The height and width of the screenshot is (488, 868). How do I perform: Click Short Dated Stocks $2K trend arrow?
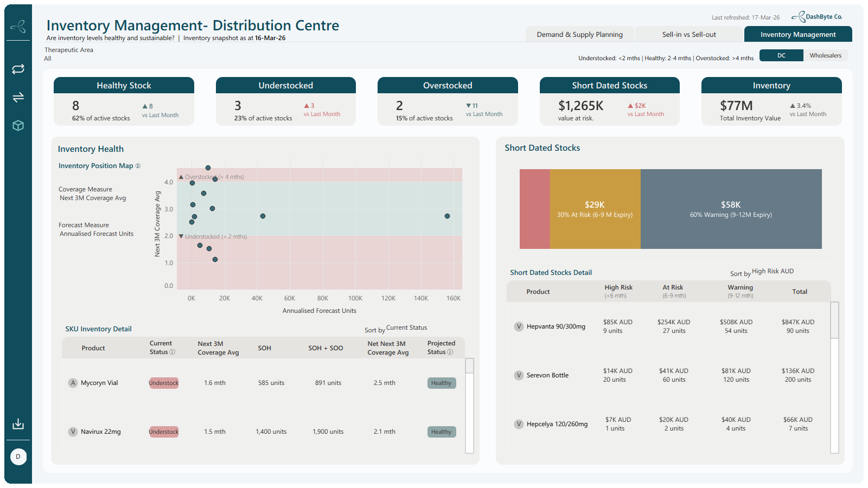pos(630,106)
